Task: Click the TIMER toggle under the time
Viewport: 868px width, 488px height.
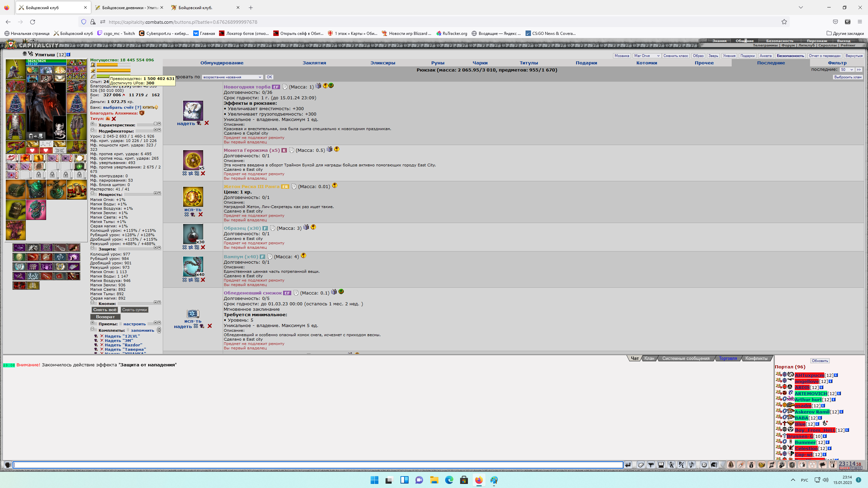Action: coord(856,468)
